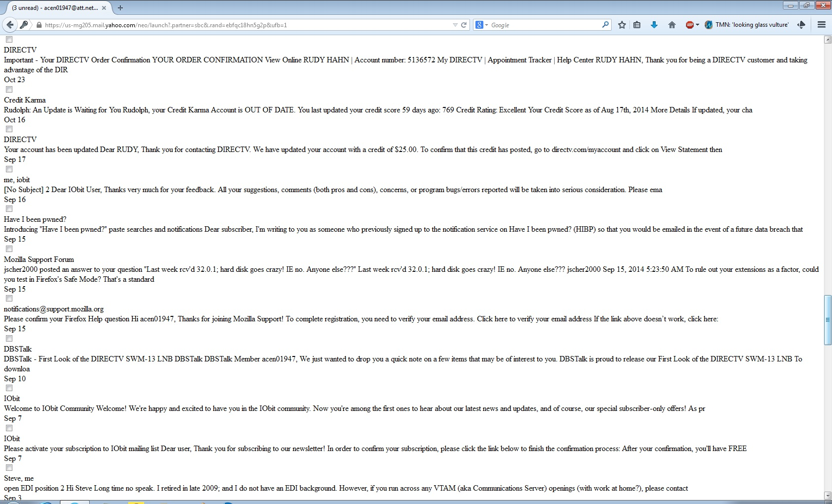Click sender name 'Credit Karma'
The height and width of the screenshot is (504, 832).
click(25, 100)
